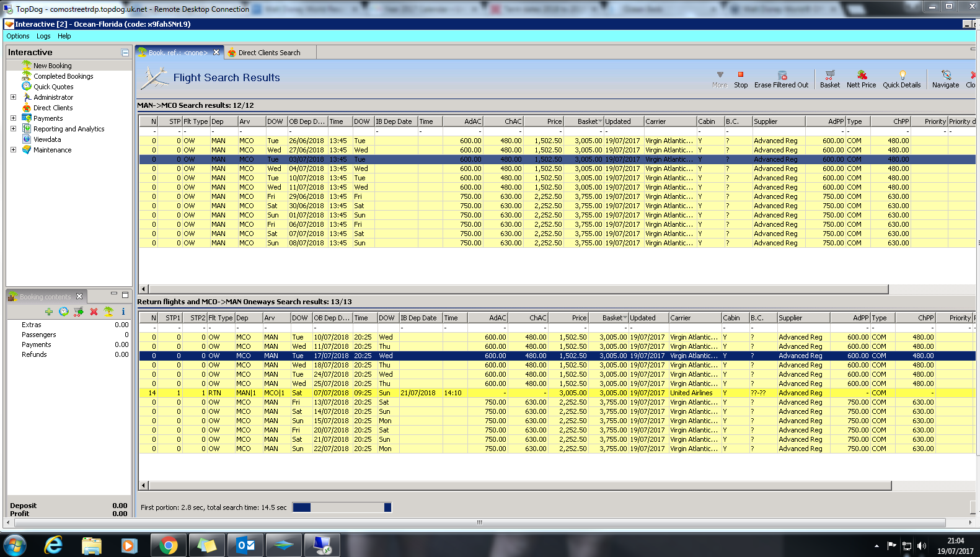Viewport: 980px width, 557px height.
Task: Click blue info icon in Booking contents
Action: click(x=123, y=312)
